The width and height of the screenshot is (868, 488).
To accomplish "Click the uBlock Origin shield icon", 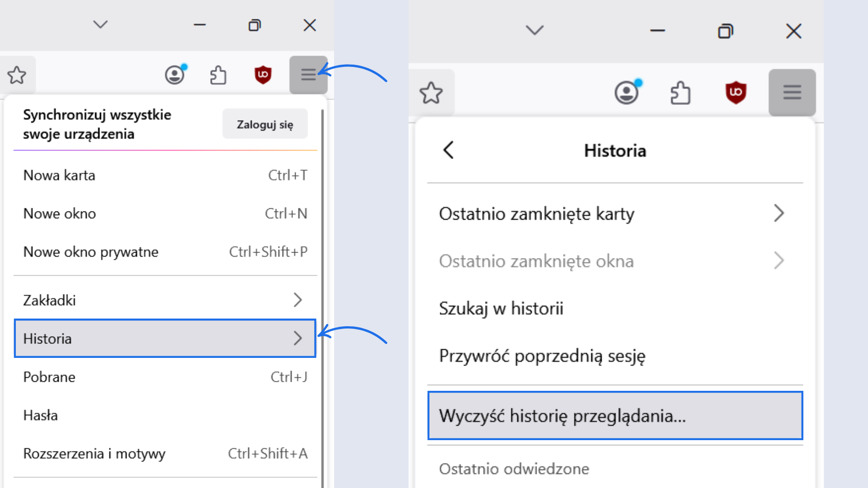I will [x=263, y=75].
